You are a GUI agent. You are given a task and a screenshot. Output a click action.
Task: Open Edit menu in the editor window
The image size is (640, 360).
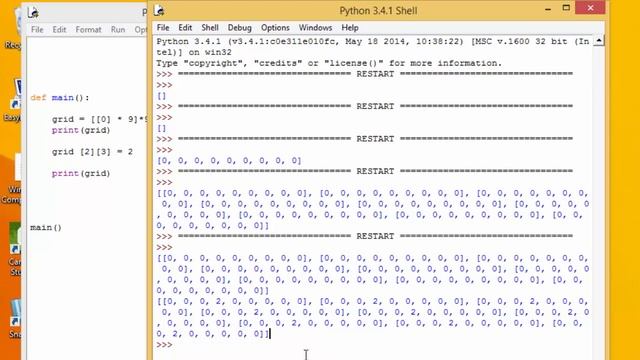[x=59, y=30]
